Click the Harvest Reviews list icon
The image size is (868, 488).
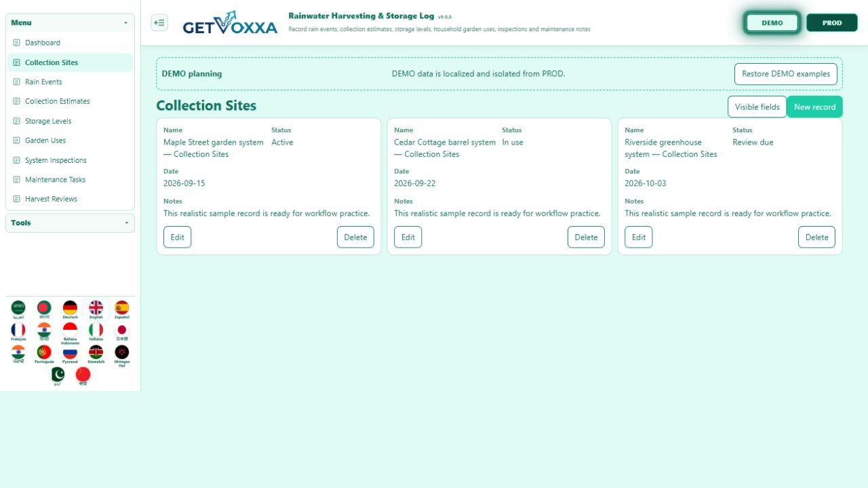tap(16, 200)
